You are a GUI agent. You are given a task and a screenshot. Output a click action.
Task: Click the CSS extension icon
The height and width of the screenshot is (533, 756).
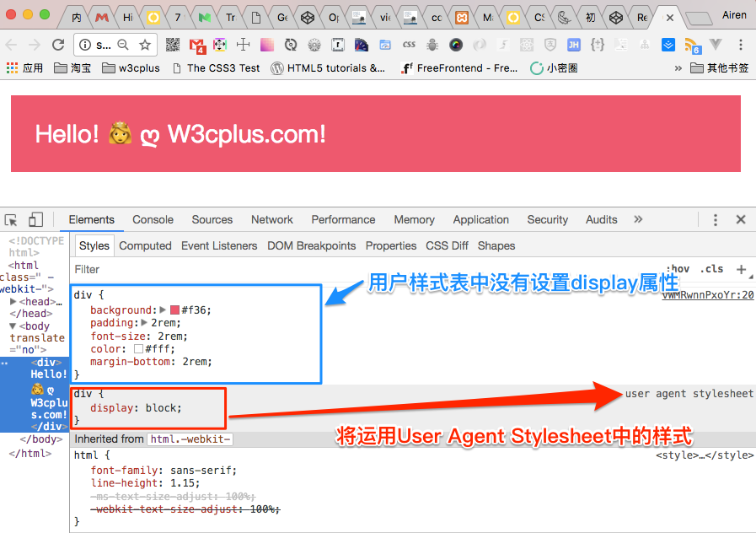(409, 45)
